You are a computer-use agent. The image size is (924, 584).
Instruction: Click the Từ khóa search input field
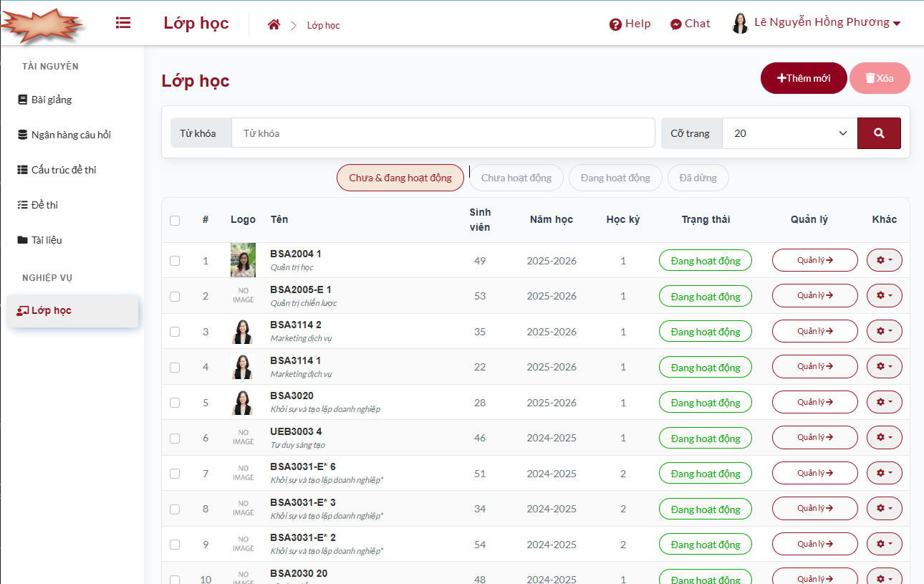point(443,133)
